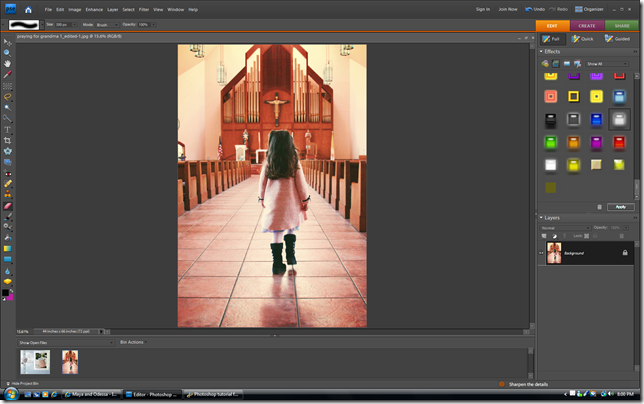This screenshot has width=644, height=404.
Task: Show All effects category icon
Action: tap(577, 64)
